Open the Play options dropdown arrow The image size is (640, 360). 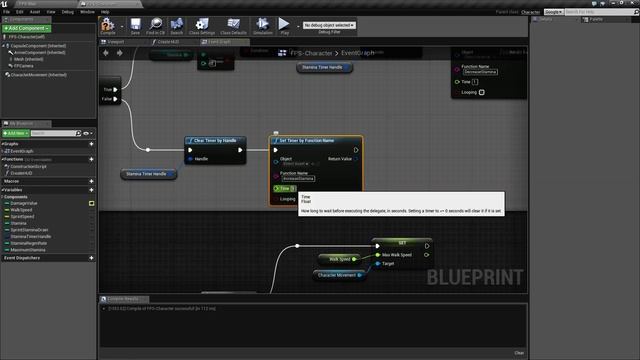click(x=298, y=27)
